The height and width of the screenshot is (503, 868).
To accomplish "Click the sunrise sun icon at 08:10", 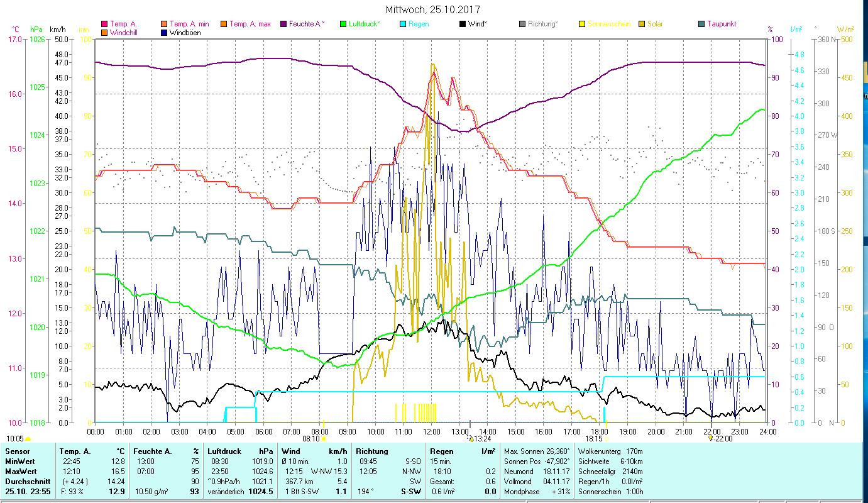I will point(324,439).
